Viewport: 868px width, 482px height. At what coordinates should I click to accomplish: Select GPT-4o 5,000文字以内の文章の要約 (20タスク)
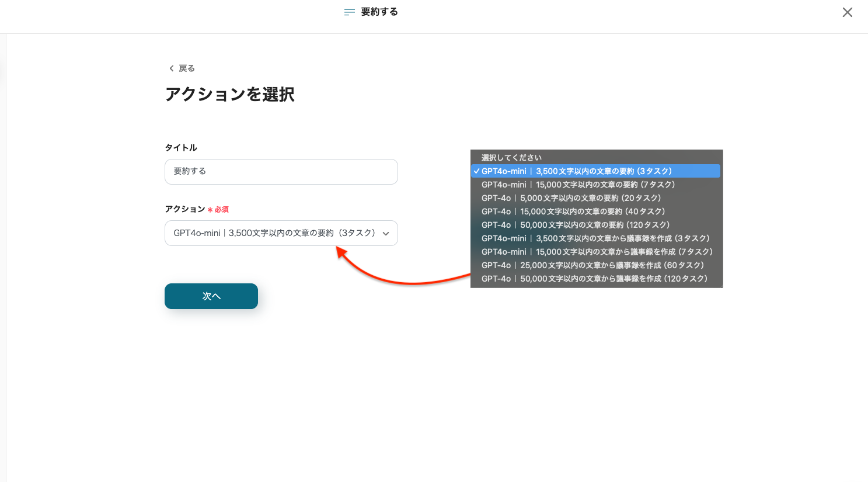pyautogui.click(x=571, y=198)
